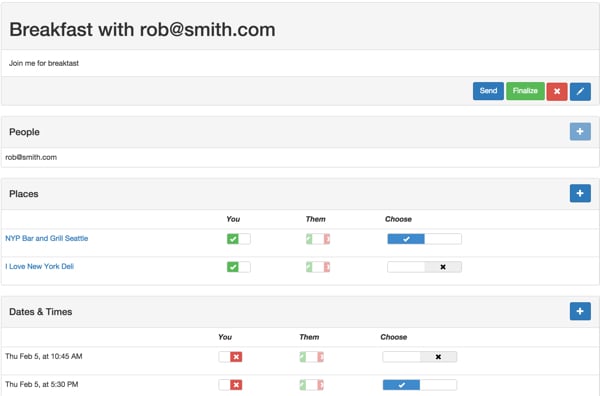Screen dimensions: 600x396
Task: Toggle Choose switch for NYP Bar and Grill Seattle
Action: (424, 239)
